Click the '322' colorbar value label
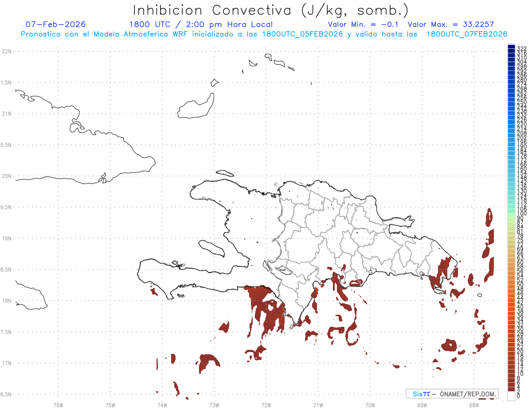The height and width of the screenshot is (411, 532). (x=522, y=48)
